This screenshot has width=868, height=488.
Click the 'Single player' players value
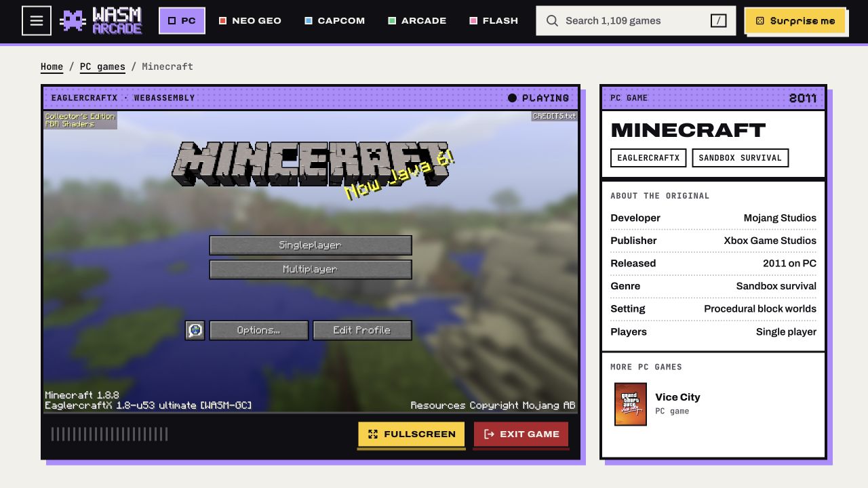[x=786, y=332]
